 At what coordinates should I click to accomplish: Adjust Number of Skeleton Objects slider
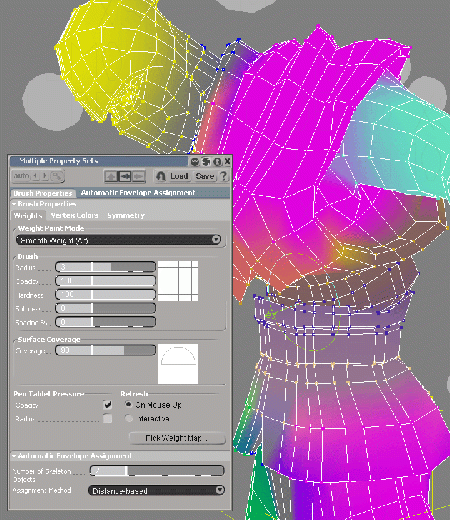157,471
